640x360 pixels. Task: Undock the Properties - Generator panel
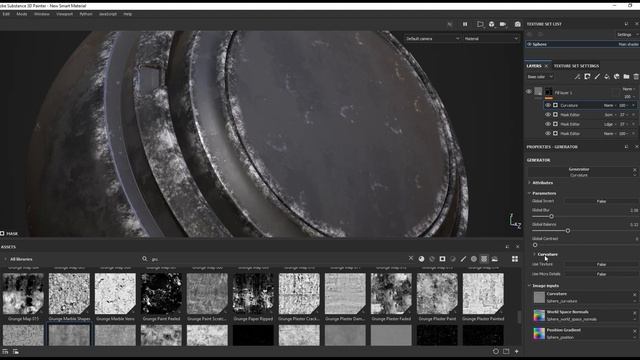click(627, 147)
